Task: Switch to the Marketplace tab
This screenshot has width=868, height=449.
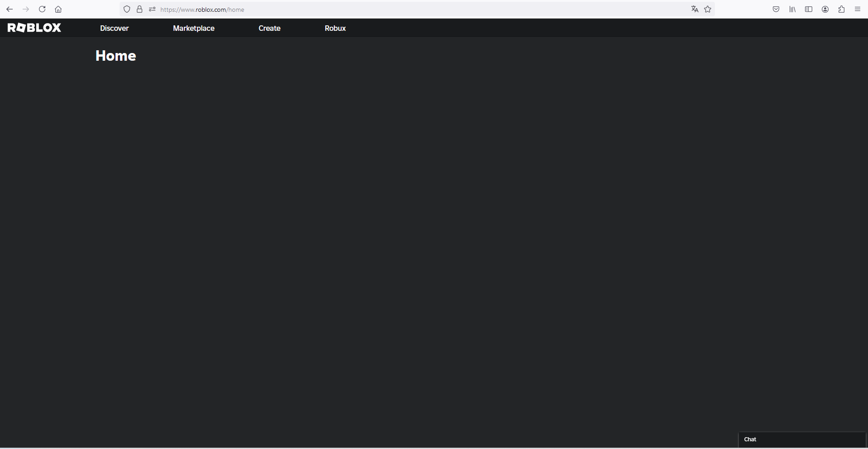Action: coord(193,28)
